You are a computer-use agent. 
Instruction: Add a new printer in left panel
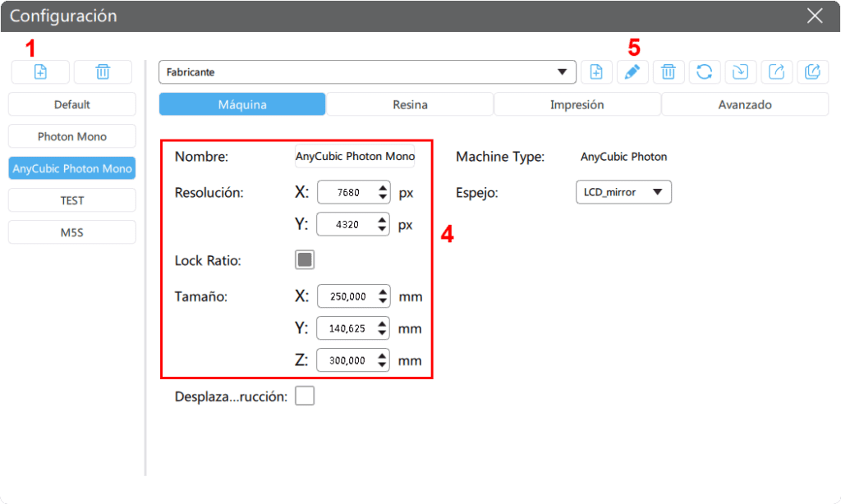tap(39, 72)
